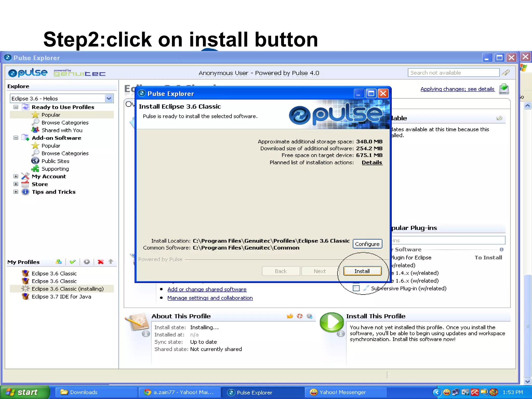Select the first Eclipse 3.6 Classic profile
The height and width of the screenshot is (399, 532).
[x=54, y=273]
